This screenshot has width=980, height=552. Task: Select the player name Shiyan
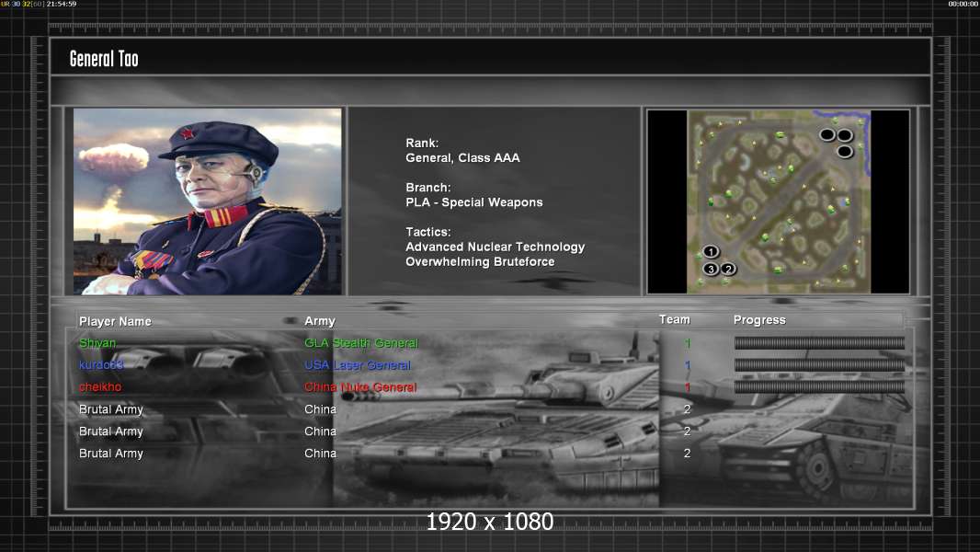(97, 342)
